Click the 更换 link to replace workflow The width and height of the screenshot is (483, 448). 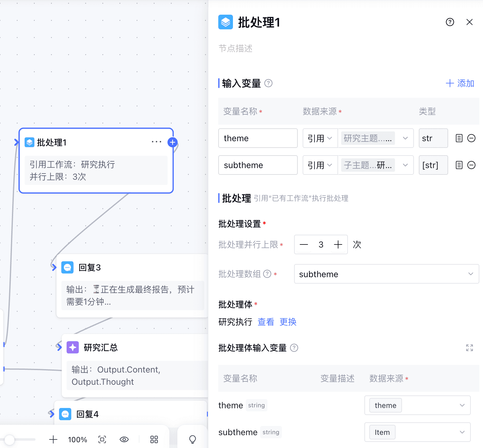(288, 322)
